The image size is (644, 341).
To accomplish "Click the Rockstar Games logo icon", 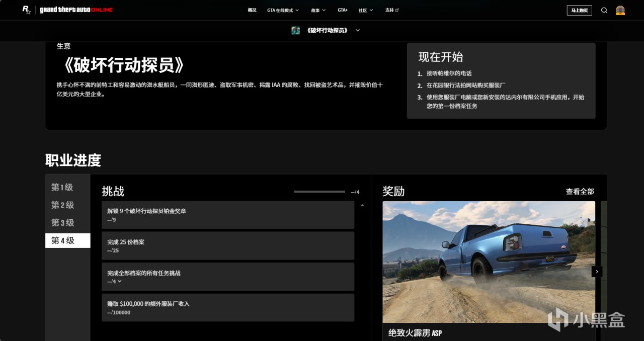I will tap(27, 10).
